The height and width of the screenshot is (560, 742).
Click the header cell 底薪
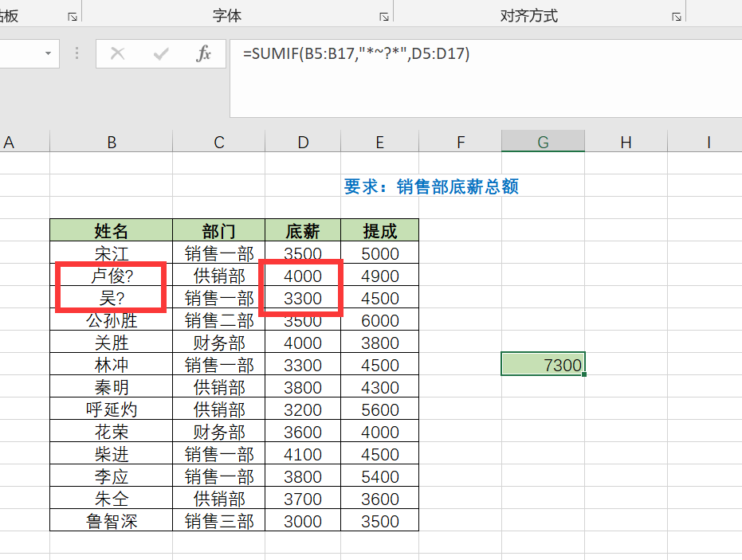(303, 230)
